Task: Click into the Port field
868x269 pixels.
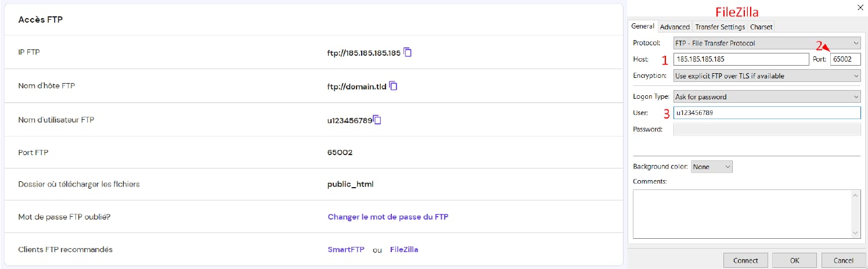Action: coord(845,59)
